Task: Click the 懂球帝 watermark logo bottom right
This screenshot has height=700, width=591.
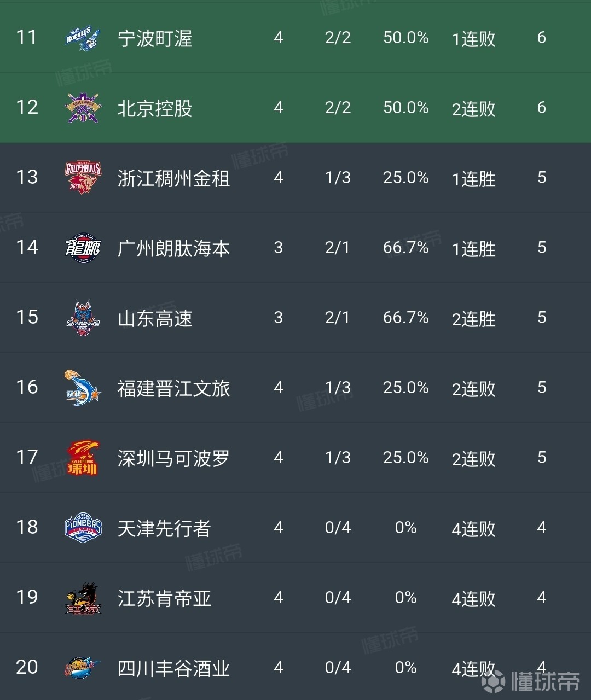Action: tap(534, 680)
